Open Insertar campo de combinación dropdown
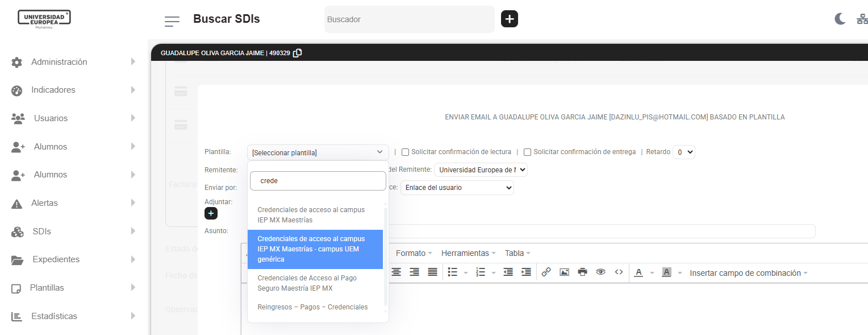868x335 pixels. 748,273
